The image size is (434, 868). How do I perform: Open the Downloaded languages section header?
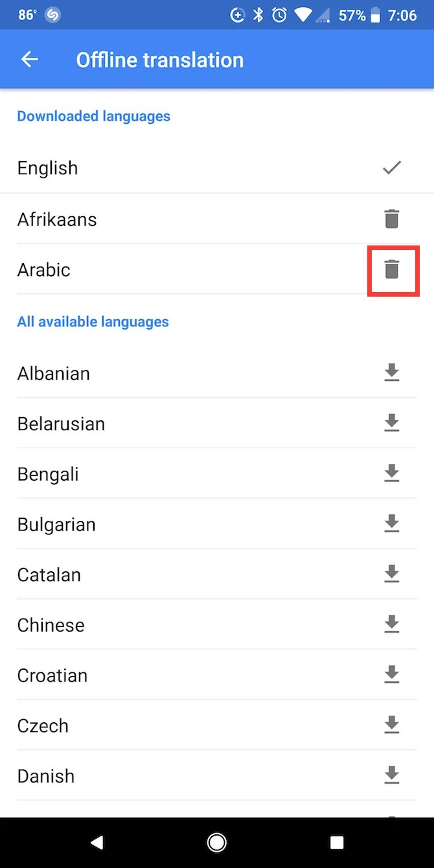point(93,116)
